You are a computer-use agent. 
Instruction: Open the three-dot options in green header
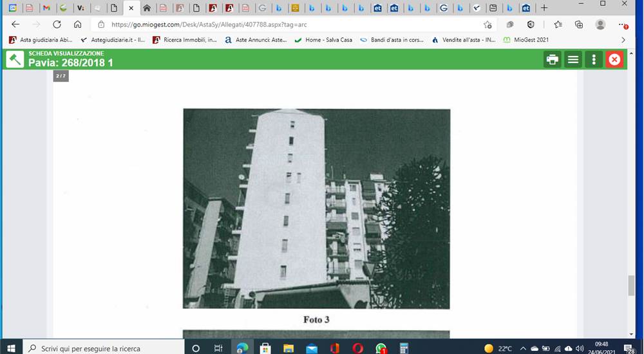click(594, 60)
